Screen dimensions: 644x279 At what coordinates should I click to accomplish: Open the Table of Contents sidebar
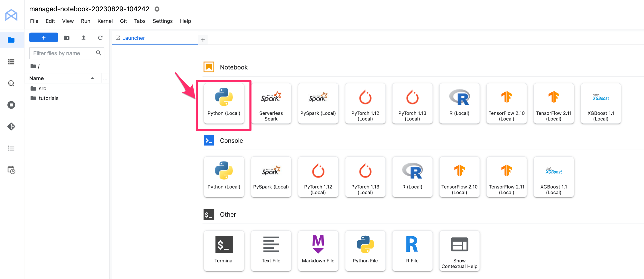click(x=11, y=148)
